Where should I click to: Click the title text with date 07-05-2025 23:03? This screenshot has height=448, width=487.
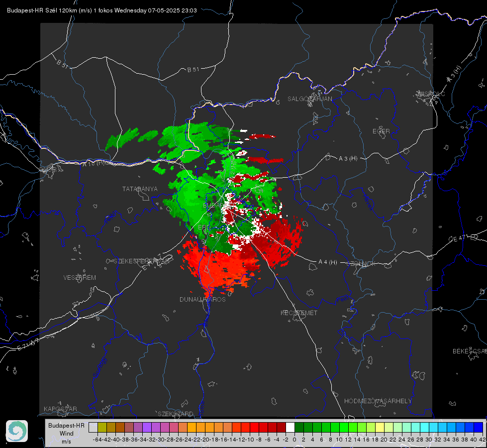click(101, 10)
